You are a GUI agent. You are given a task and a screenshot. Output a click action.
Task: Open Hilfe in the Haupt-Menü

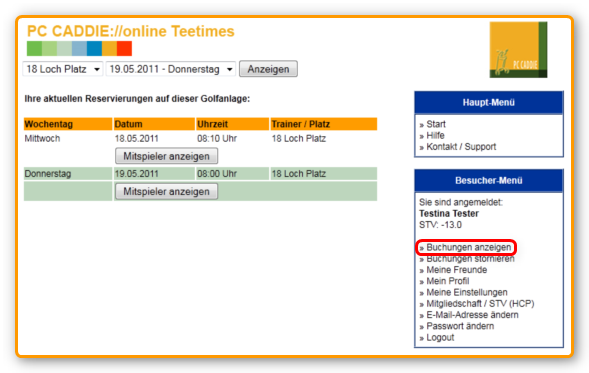[x=435, y=136]
